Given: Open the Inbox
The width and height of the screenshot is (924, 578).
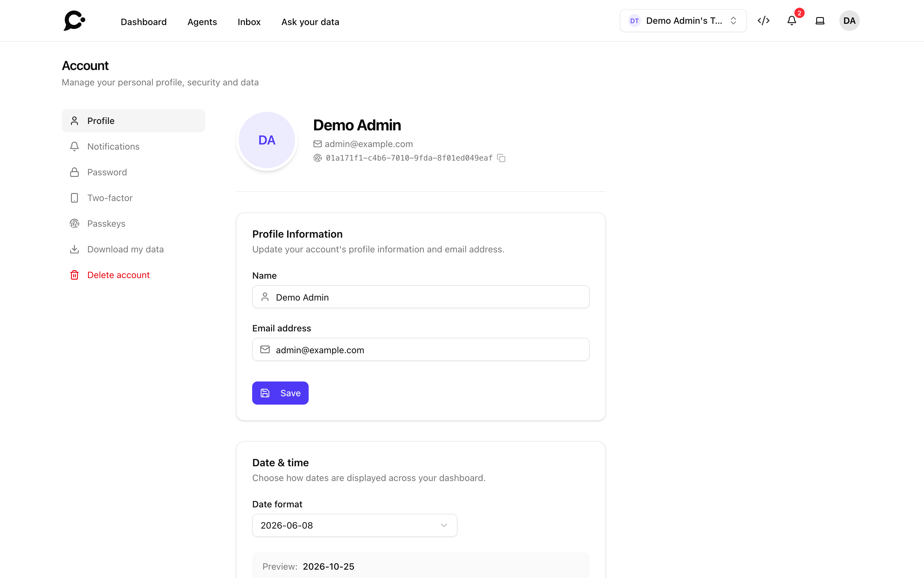Looking at the screenshot, I should click(x=249, y=22).
